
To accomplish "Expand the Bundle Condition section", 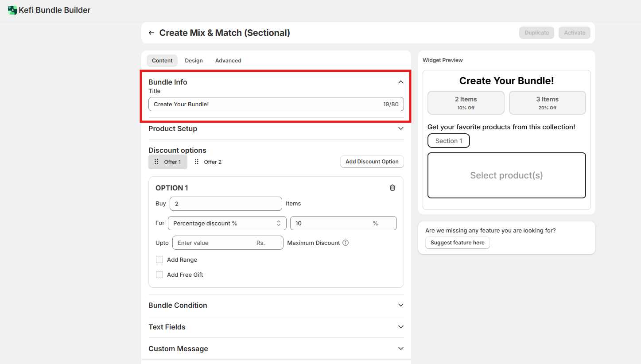I will (x=400, y=305).
